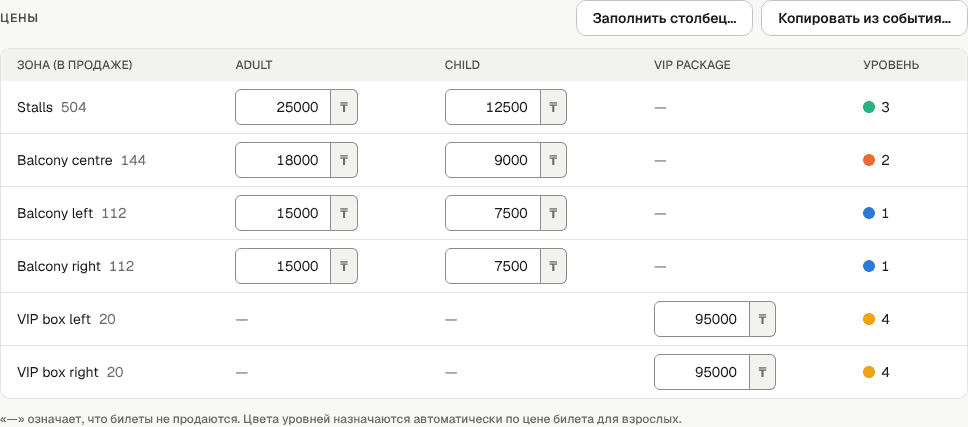Click yellow level 4 dot for VIP box left
The image size is (968, 427).
coord(869,320)
